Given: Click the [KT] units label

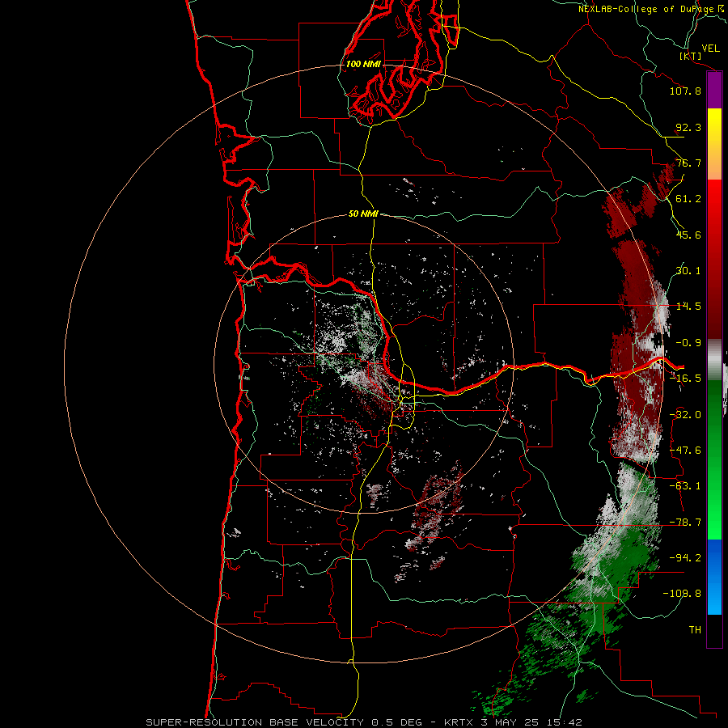Looking at the screenshot, I should 691,56.
